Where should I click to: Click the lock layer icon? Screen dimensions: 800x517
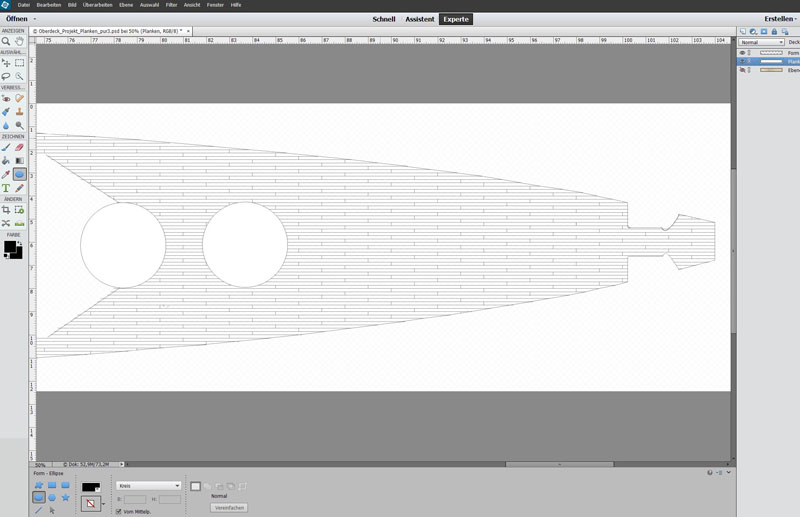[774, 31]
